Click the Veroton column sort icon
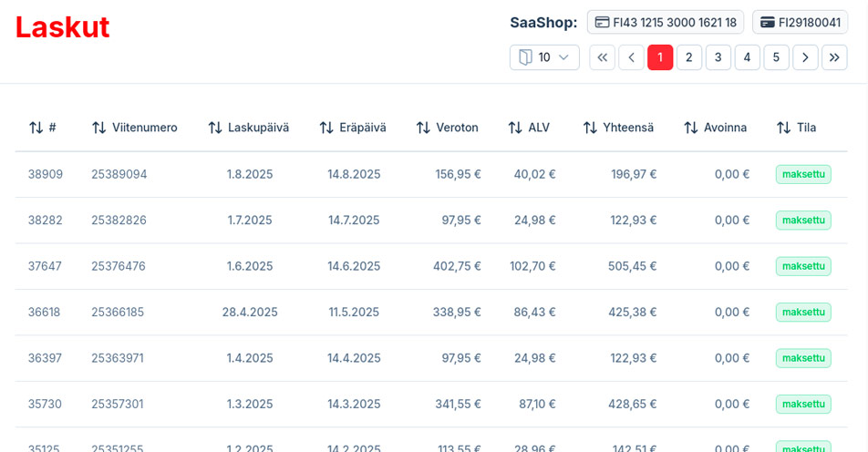 click(423, 128)
